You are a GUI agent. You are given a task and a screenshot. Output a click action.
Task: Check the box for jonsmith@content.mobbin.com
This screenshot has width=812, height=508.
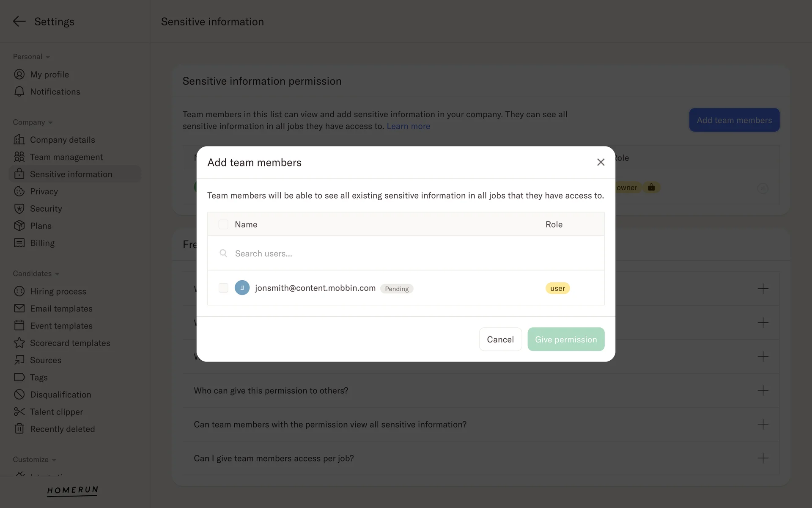223,288
